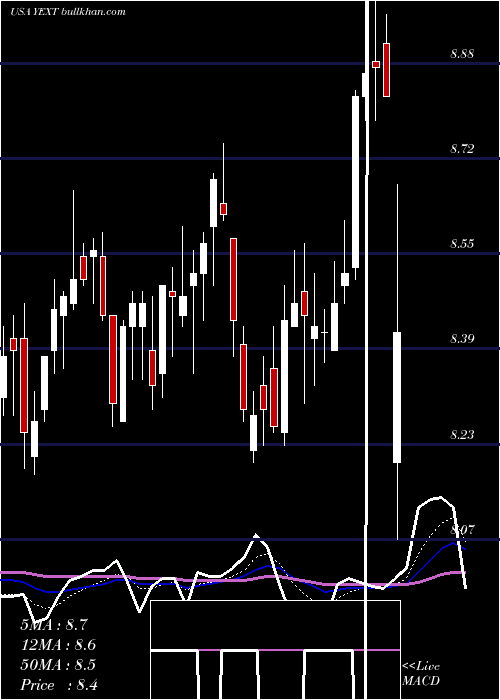Select the Price : 8.4 readout
The image size is (500, 700).
[59, 685]
